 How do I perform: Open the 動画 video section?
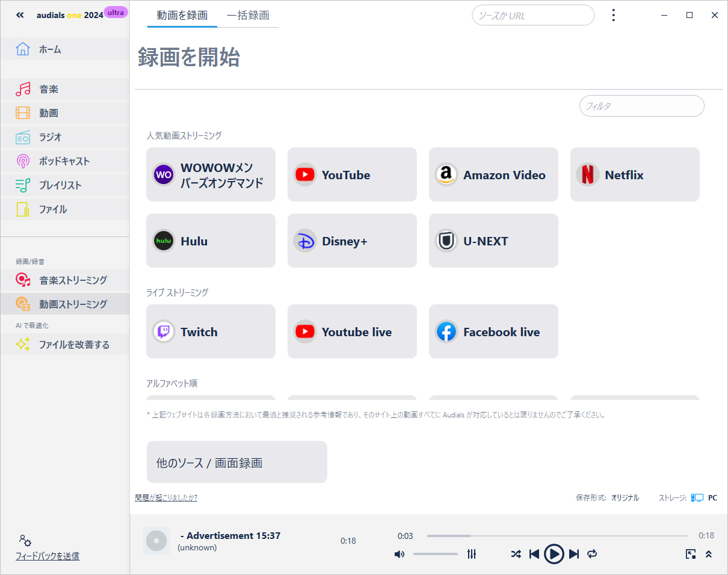coord(64,113)
